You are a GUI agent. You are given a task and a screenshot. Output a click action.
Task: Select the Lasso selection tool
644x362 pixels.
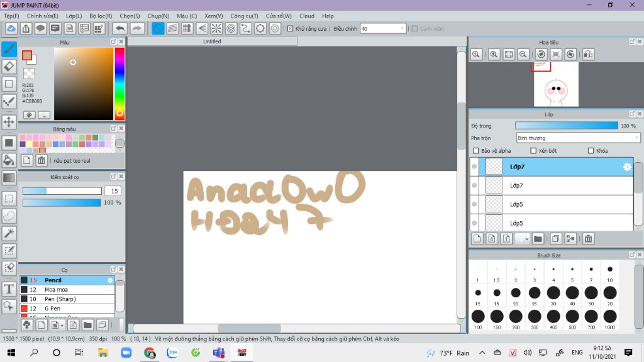point(9,216)
